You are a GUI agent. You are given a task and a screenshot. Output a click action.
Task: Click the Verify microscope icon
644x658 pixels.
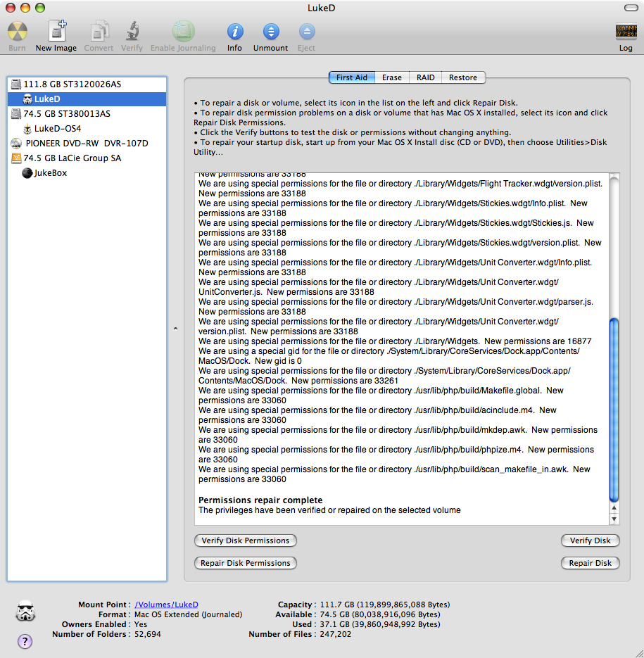[x=132, y=32]
